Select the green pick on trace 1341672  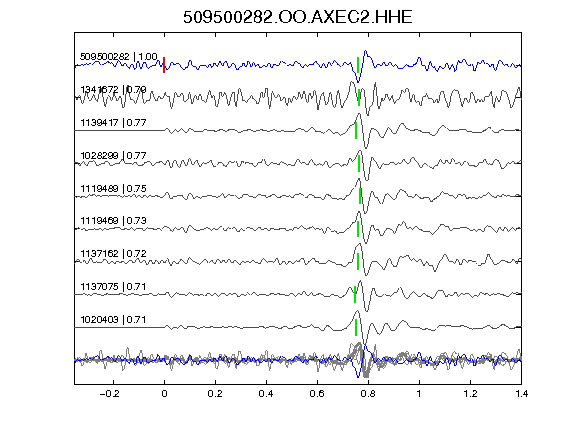(359, 98)
